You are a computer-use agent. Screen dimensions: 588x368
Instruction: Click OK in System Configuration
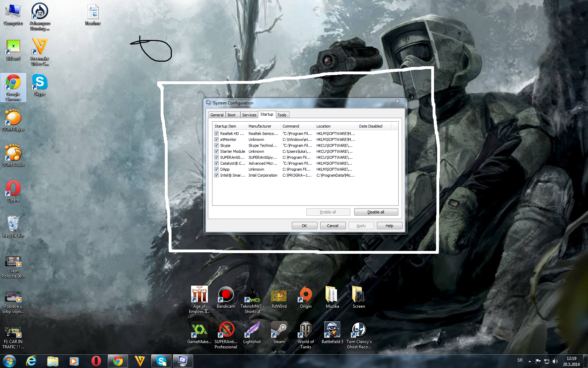[x=304, y=226]
